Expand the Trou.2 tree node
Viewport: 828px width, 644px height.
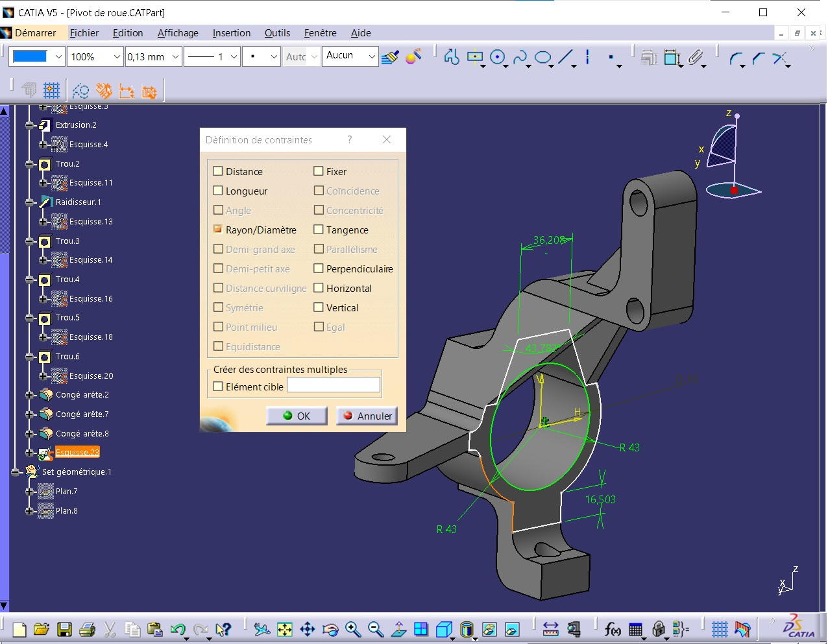click(x=30, y=164)
